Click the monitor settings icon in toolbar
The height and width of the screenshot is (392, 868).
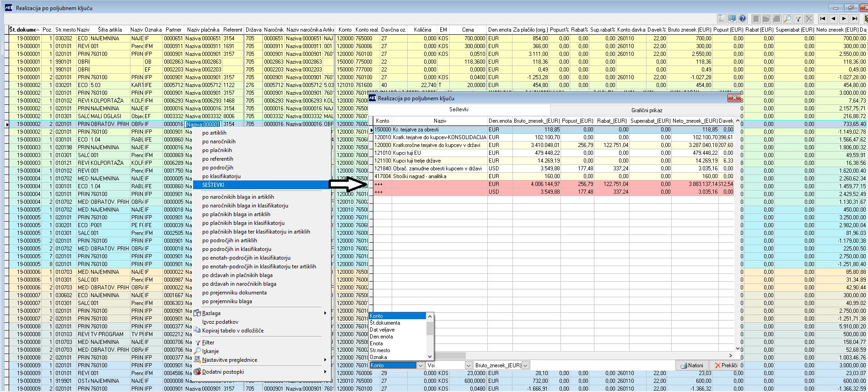(732, 19)
